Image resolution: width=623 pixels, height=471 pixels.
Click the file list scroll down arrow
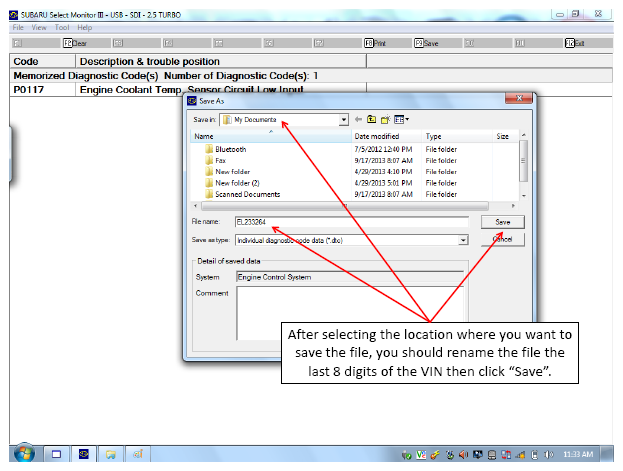point(524,196)
